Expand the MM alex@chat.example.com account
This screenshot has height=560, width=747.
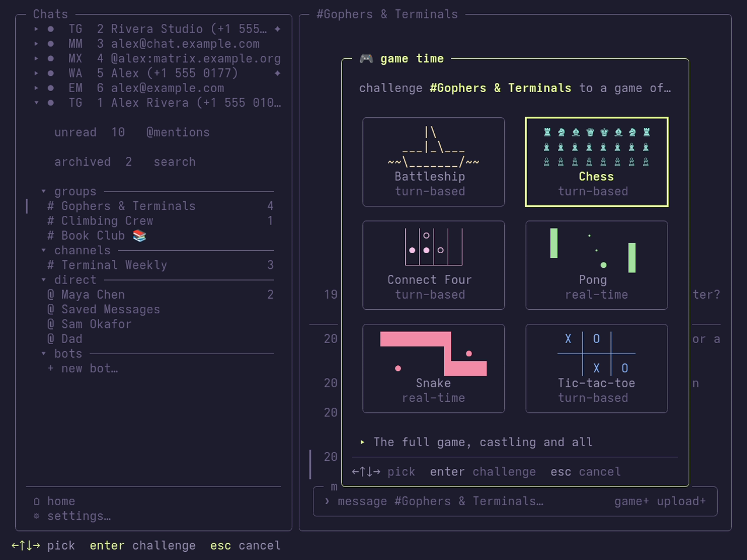[36, 44]
